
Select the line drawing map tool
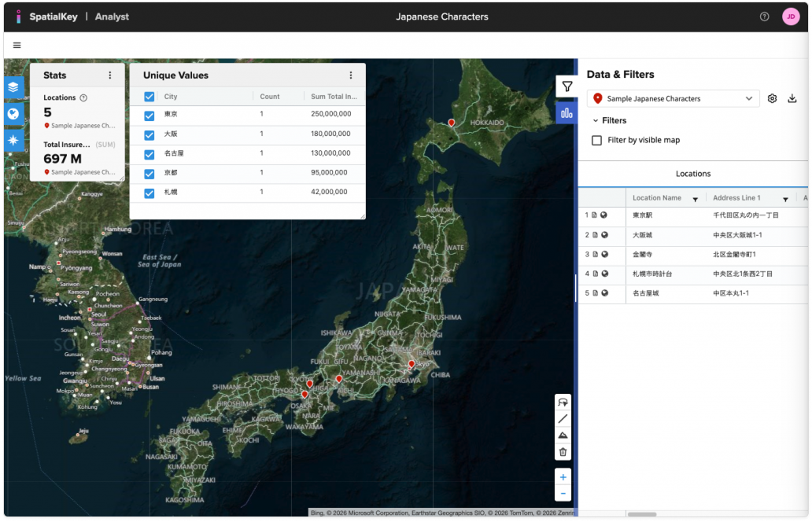click(x=563, y=419)
